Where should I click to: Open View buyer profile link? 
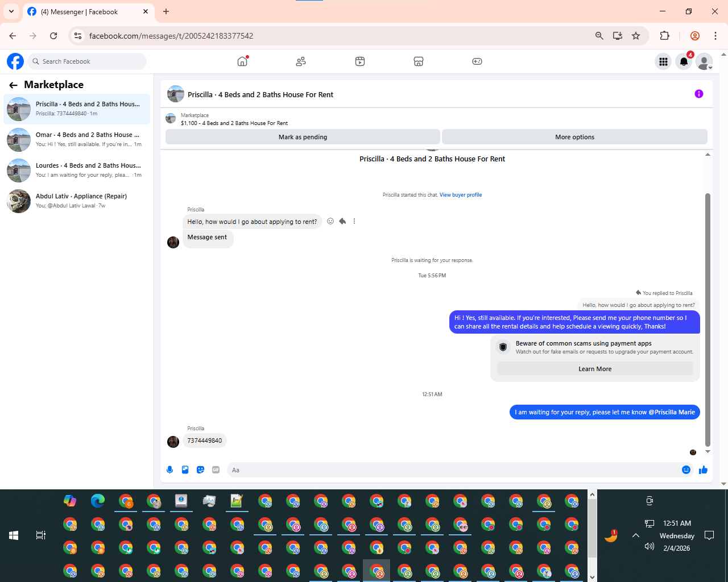point(461,195)
